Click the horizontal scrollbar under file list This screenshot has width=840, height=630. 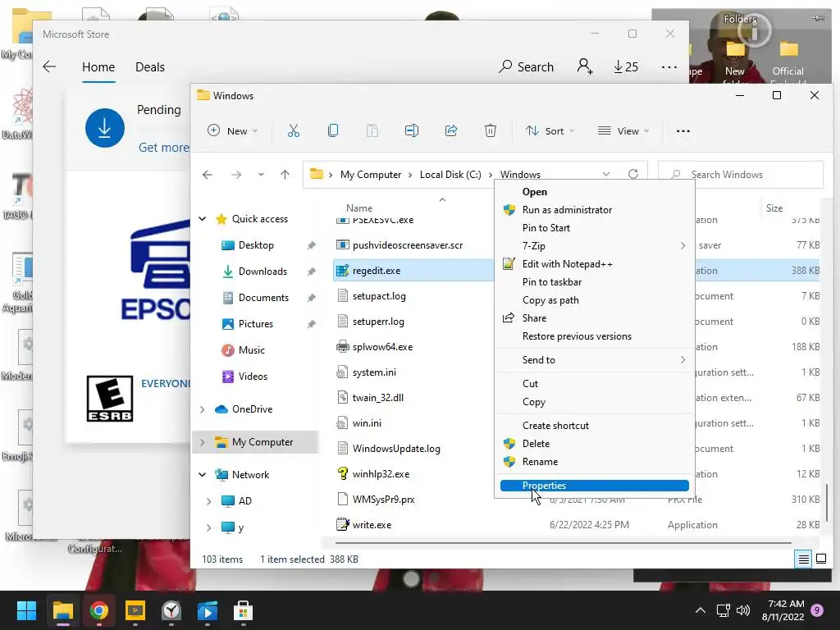point(564,543)
